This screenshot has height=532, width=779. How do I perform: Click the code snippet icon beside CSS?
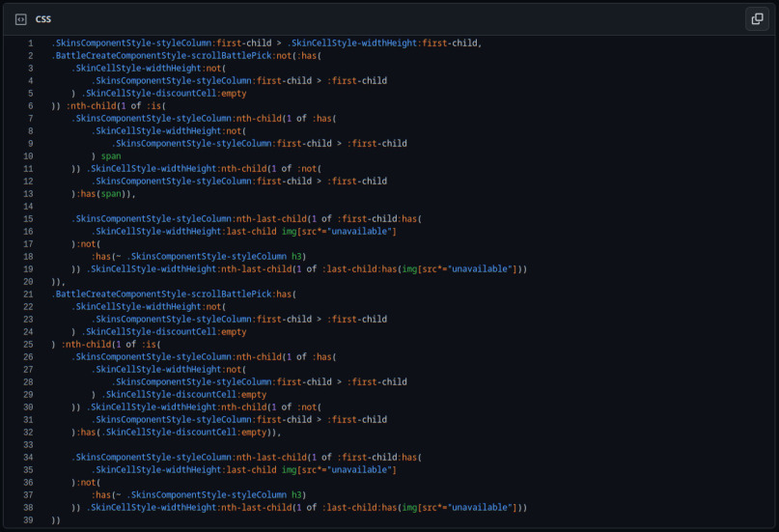(21, 19)
